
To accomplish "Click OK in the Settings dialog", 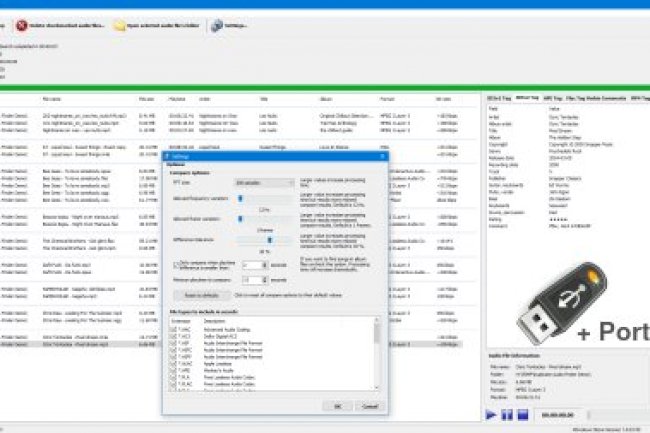I will click(338, 405).
